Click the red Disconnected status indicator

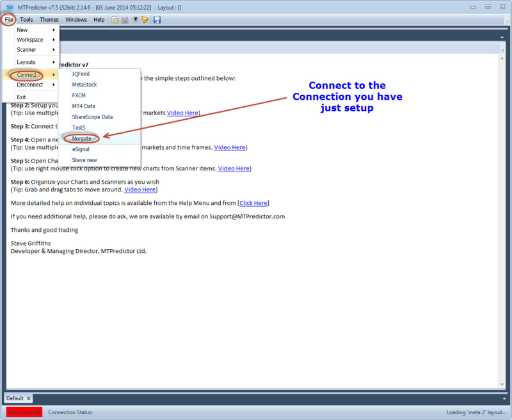(24, 412)
